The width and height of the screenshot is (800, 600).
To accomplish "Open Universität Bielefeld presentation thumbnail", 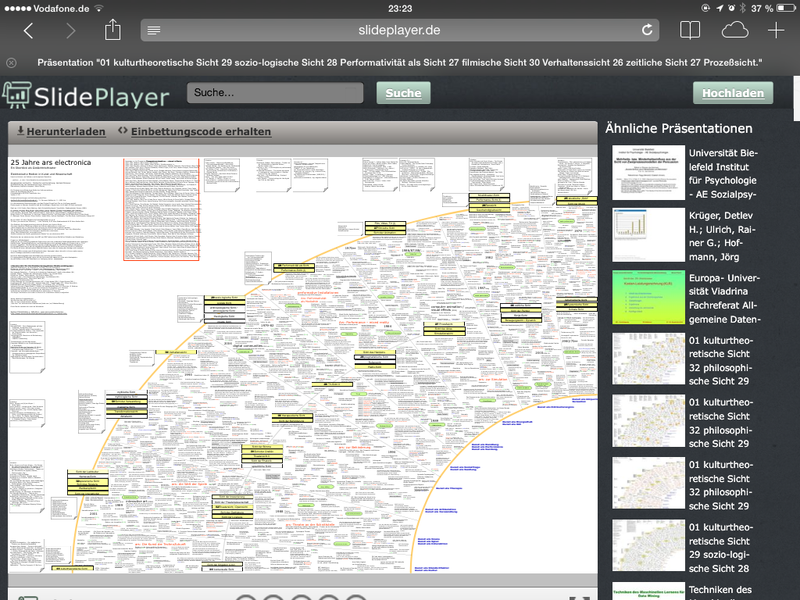I will point(646,171).
